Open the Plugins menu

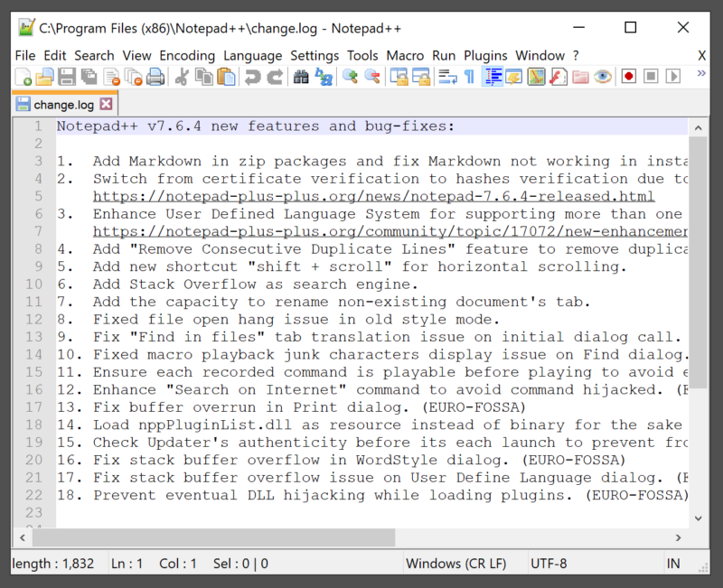coord(485,56)
